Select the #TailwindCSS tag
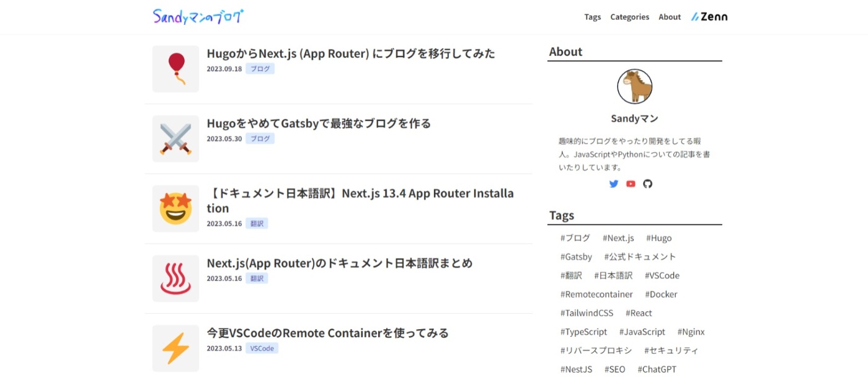The image size is (868, 377). [x=587, y=313]
